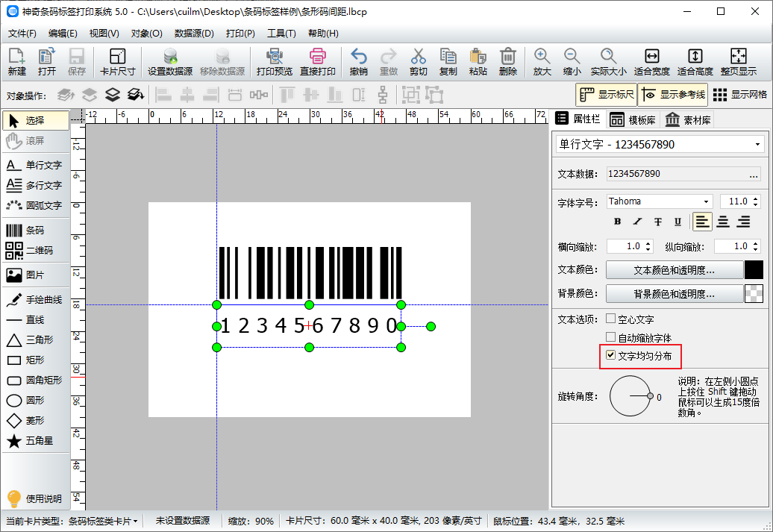Toggle strikethrough text formatting
773x532 pixels.
[x=657, y=222]
